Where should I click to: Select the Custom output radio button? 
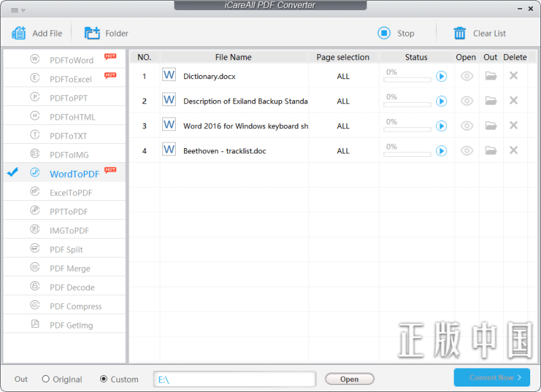click(103, 379)
